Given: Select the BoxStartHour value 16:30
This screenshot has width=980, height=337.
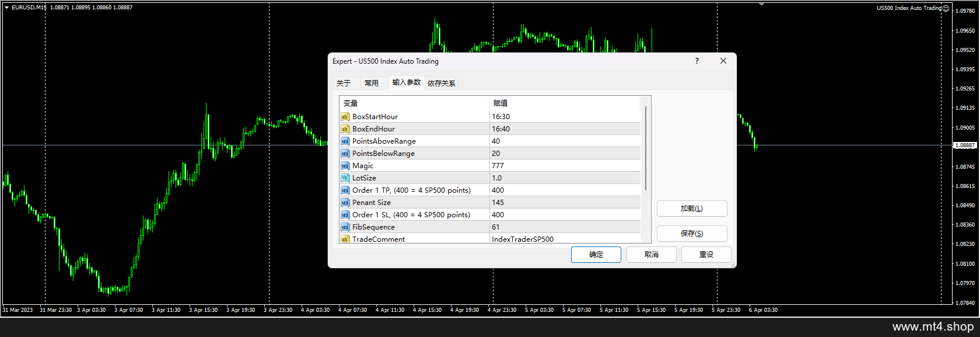Looking at the screenshot, I should click(x=565, y=117).
